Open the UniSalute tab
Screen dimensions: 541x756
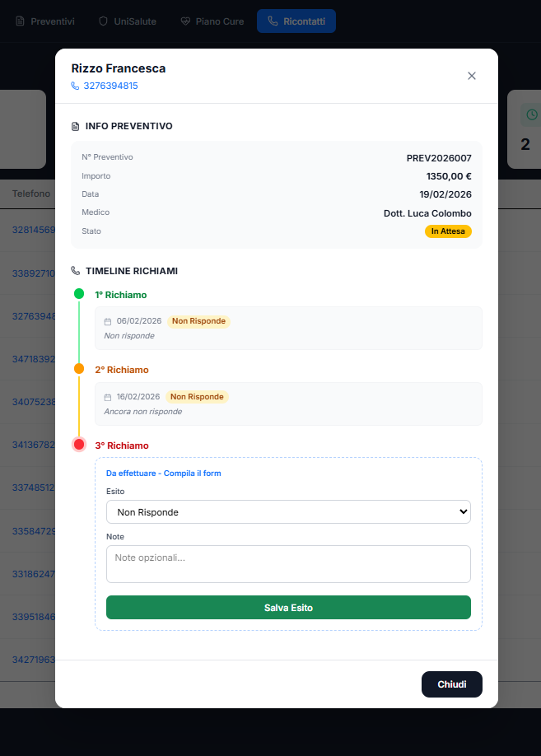point(127,21)
